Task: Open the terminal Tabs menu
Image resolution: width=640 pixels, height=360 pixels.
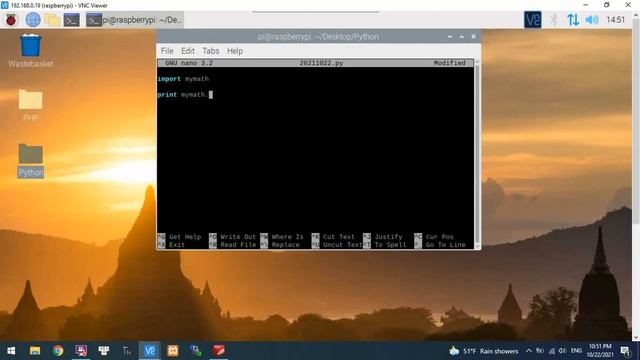Action: point(211,51)
